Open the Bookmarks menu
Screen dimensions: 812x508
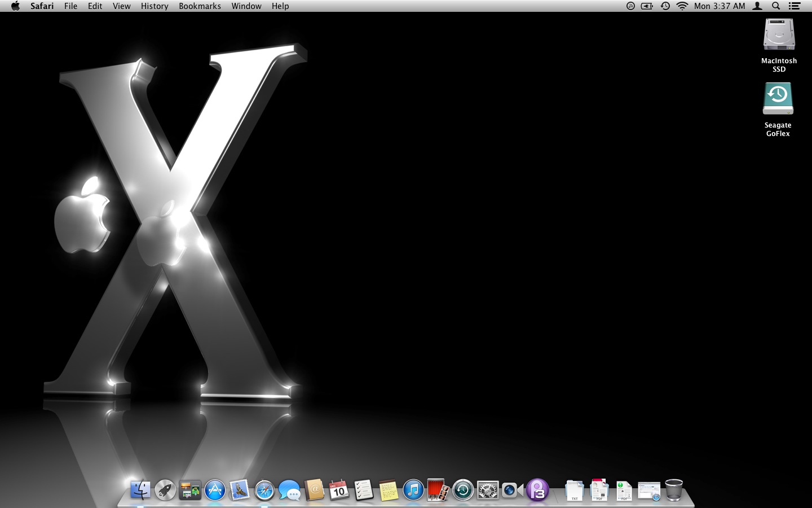tap(200, 6)
